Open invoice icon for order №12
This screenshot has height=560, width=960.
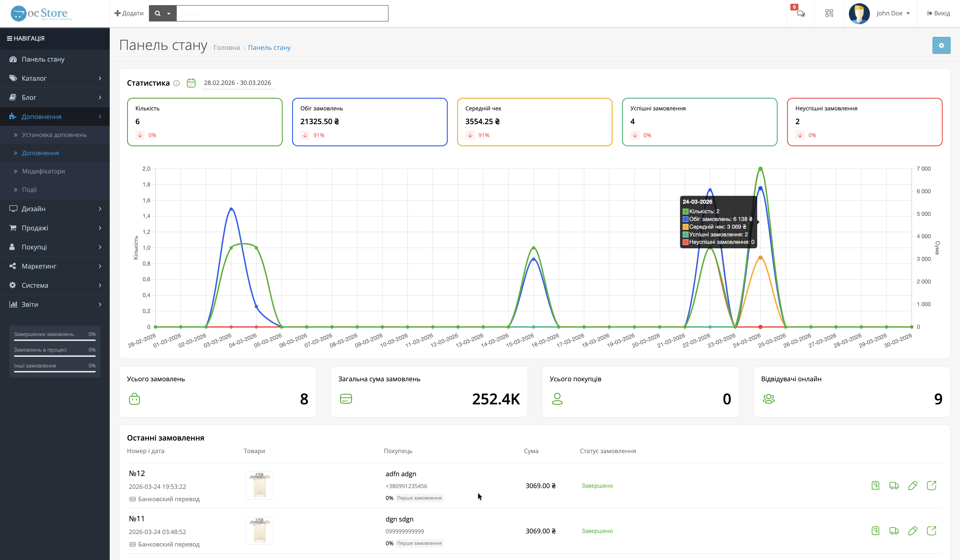[x=875, y=485]
